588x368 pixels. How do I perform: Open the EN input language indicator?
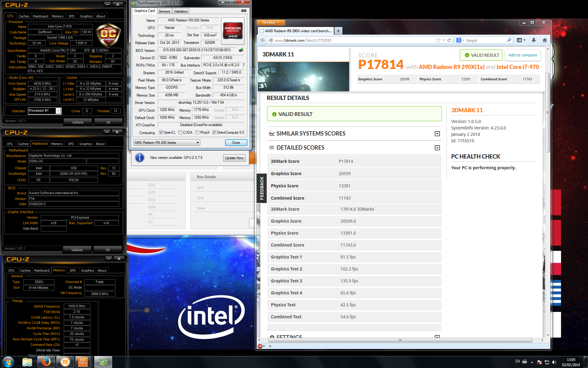pos(518,361)
